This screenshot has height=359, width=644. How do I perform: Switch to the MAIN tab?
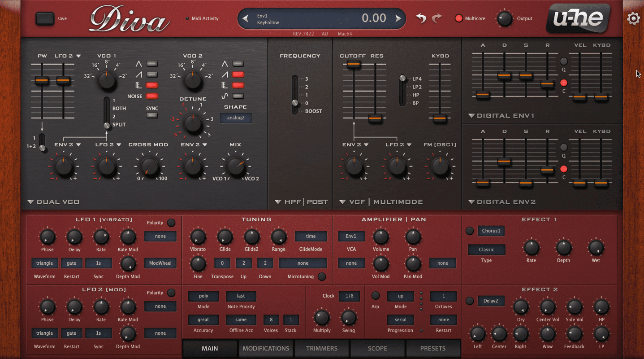[210, 348]
